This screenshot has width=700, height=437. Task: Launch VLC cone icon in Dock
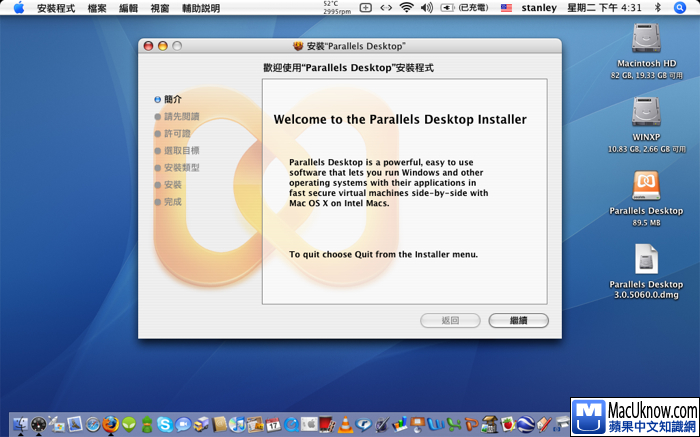345,424
